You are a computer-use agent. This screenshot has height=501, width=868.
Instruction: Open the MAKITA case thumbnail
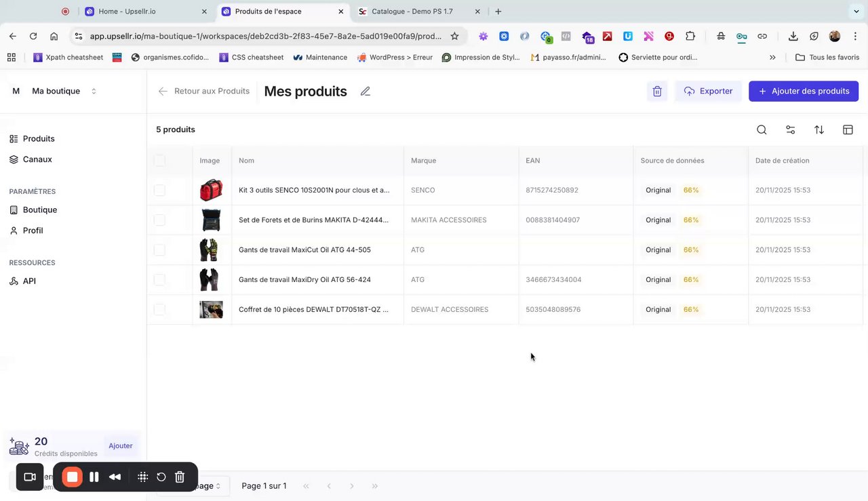click(x=211, y=220)
